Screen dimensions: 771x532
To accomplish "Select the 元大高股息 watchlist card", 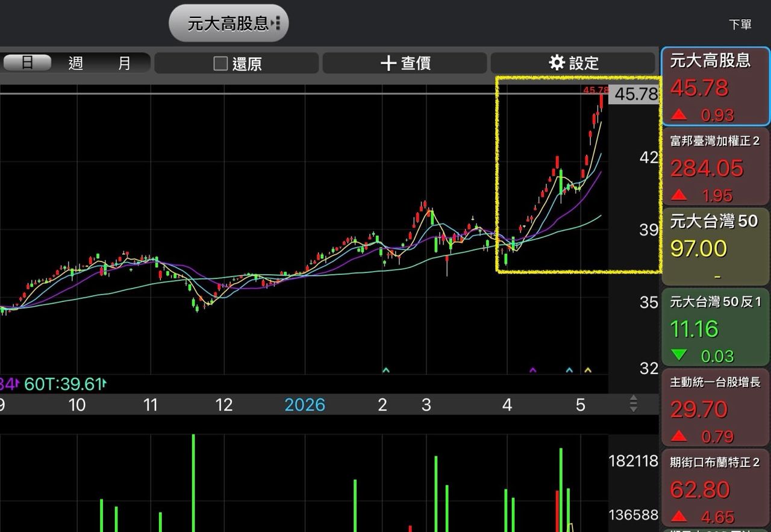I will pos(716,87).
